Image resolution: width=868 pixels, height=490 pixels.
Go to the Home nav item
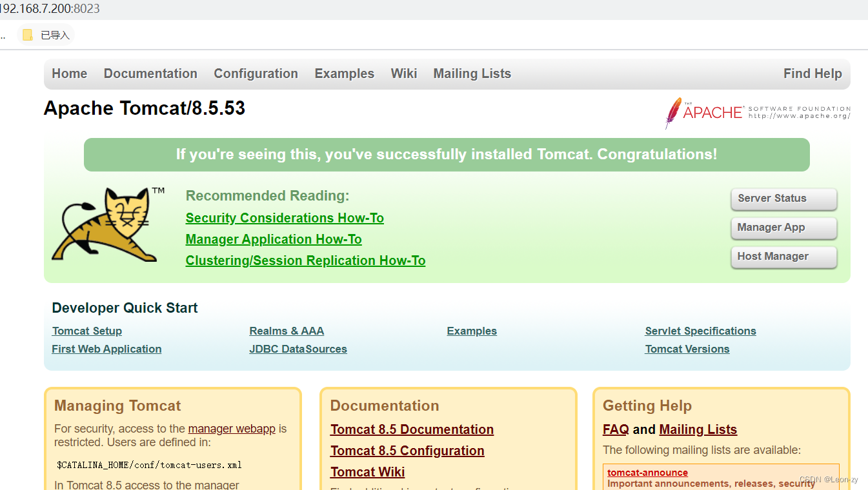pyautogui.click(x=70, y=73)
